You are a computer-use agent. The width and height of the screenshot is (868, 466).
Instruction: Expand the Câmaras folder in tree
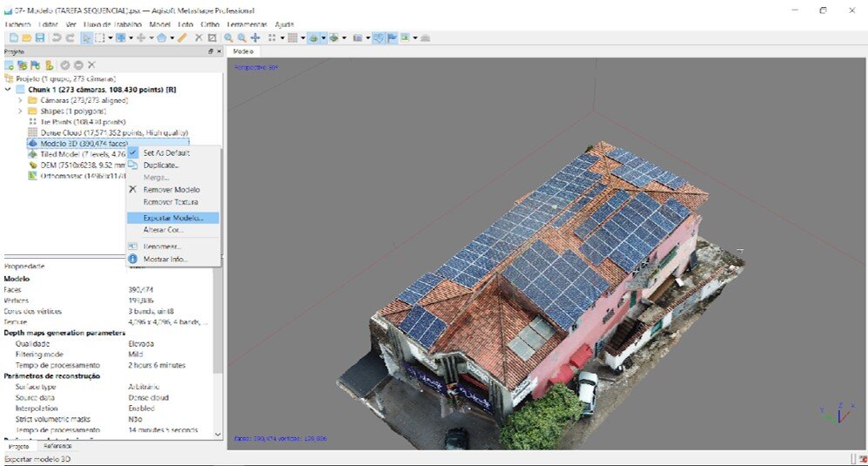[20, 100]
